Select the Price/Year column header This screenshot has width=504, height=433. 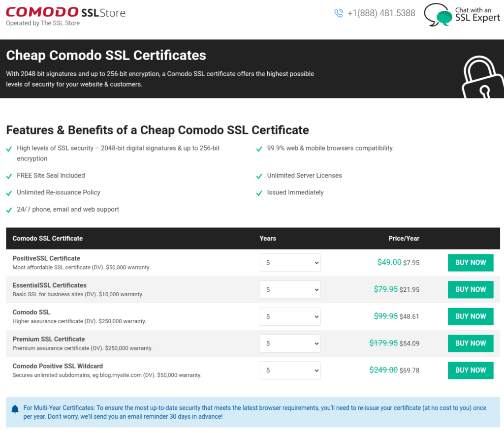(404, 238)
